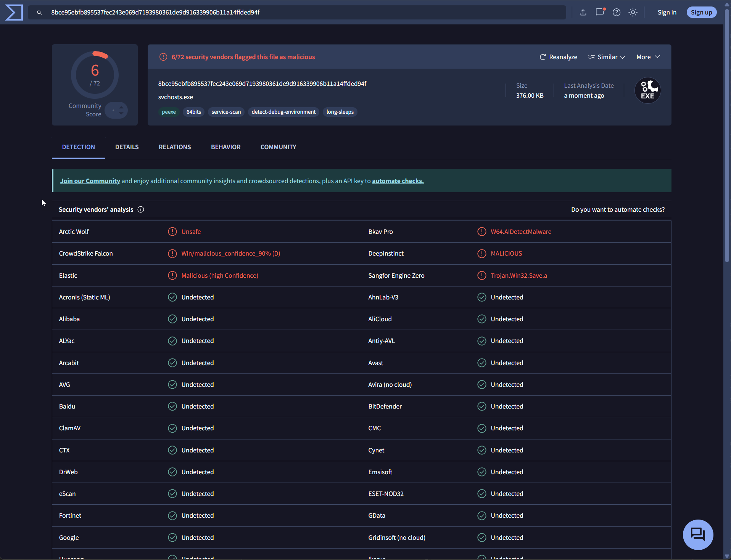Select the W64.AIDetectMalware detection
Screen dimensions: 731x560
[521, 232]
